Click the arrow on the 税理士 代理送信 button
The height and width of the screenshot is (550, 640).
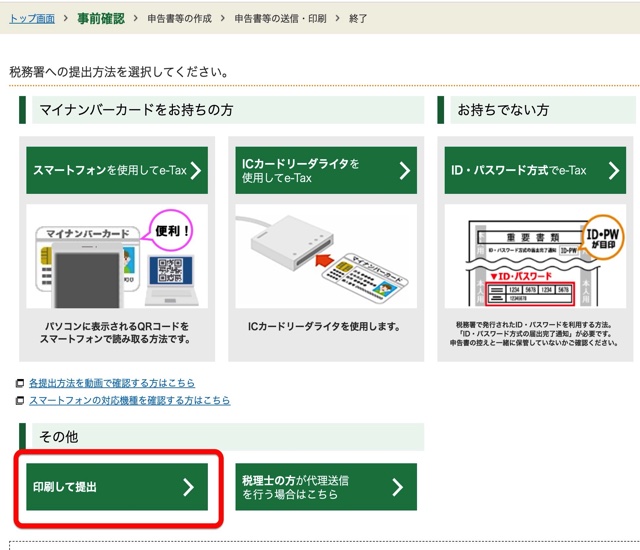tap(397, 487)
